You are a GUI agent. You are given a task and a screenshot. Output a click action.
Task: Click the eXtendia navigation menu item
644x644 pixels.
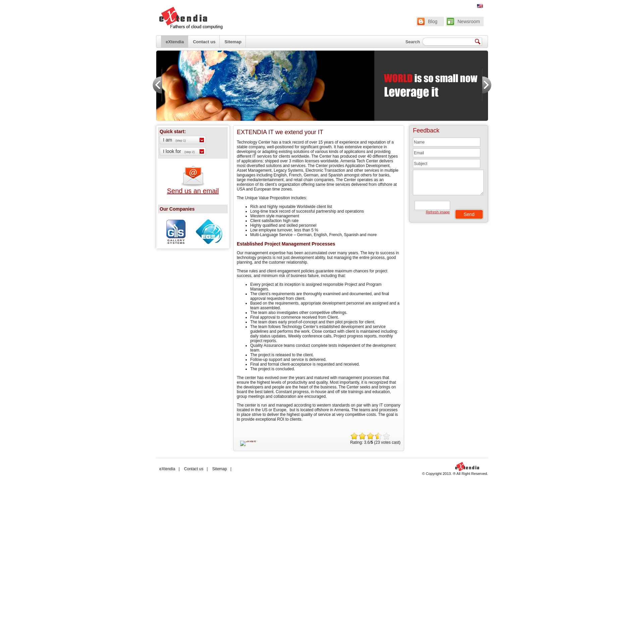point(174,41)
